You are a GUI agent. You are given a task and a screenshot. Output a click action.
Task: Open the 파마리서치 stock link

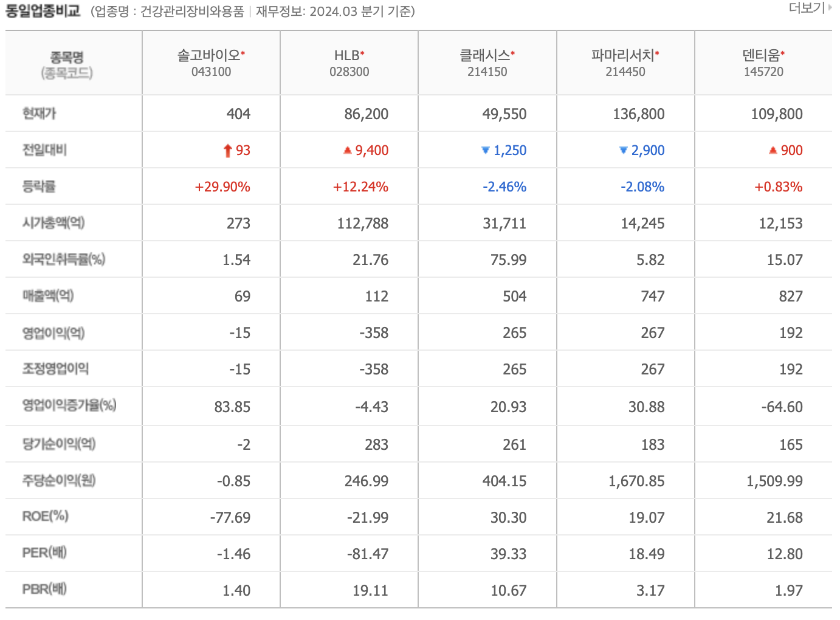622,55
